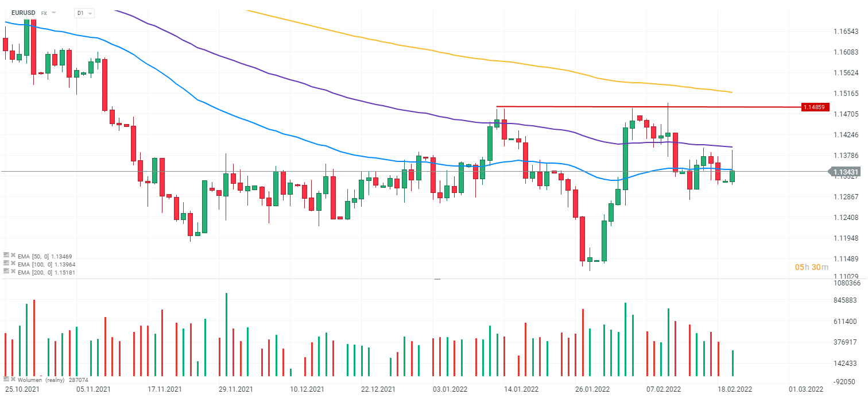Click the current price 1.13431 label
The height and width of the screenshot is (398, 868).
point(846,172)
